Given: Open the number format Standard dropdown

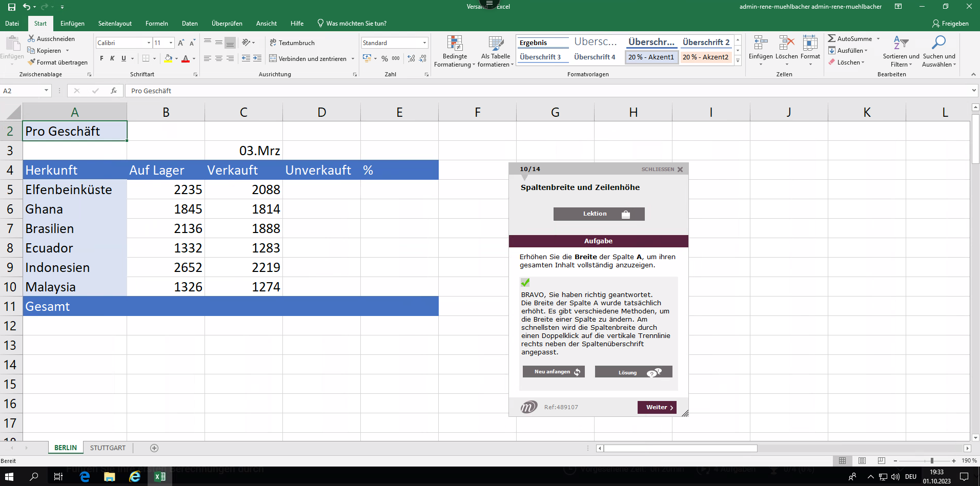Looking at the screenshot, I should pyautogui.click(x=424, y=43).
